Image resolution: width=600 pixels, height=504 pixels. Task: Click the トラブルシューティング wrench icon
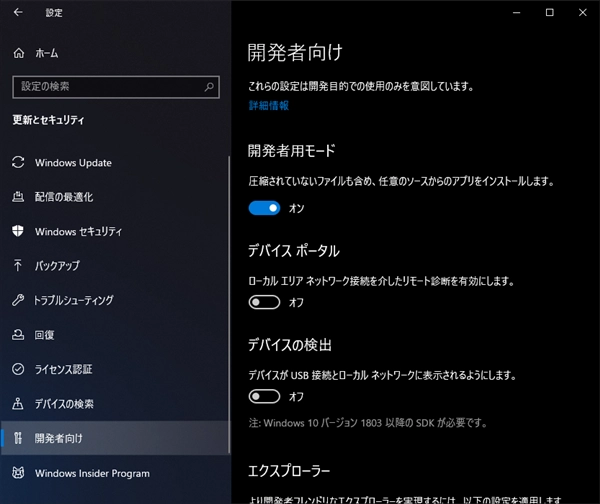(18, 300)
